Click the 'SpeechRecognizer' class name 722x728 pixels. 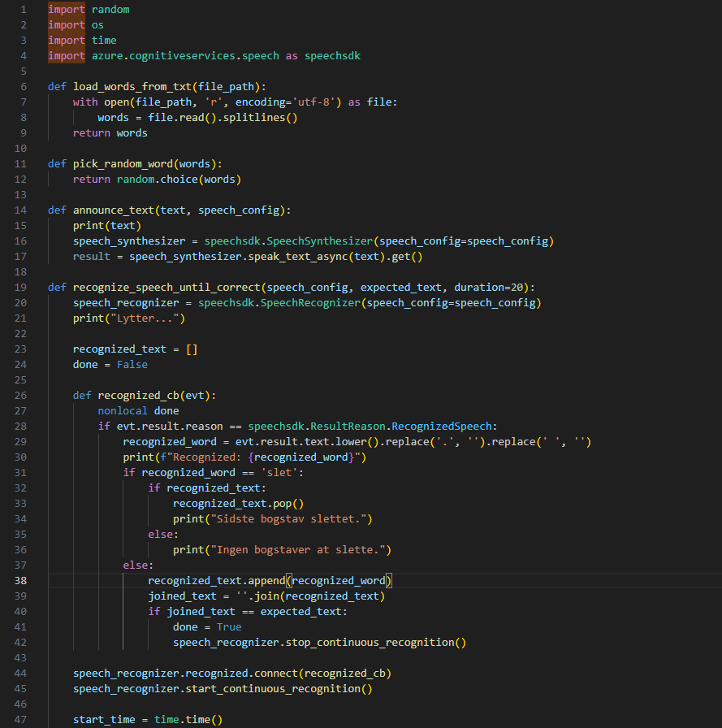(310, 303)
